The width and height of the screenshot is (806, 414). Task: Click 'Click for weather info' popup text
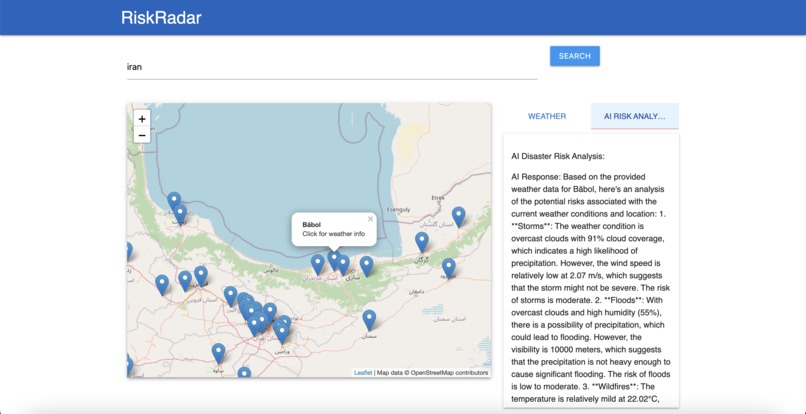pyautogui.click(x=334, y=234)
